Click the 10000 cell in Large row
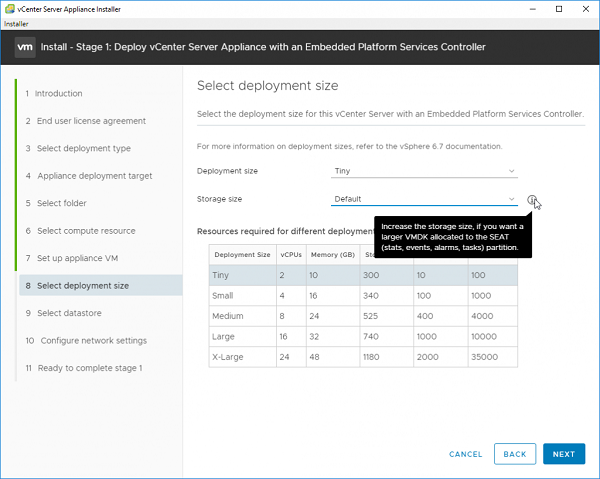 point(492,337)
